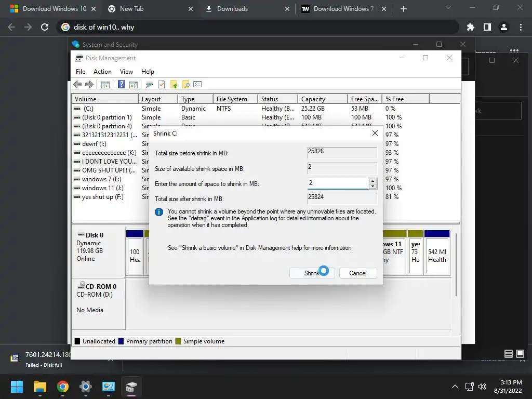Click the folder with magnifier toolbar icon
The height and width of the screenshot is (399, 532).
tap(185, 85)
